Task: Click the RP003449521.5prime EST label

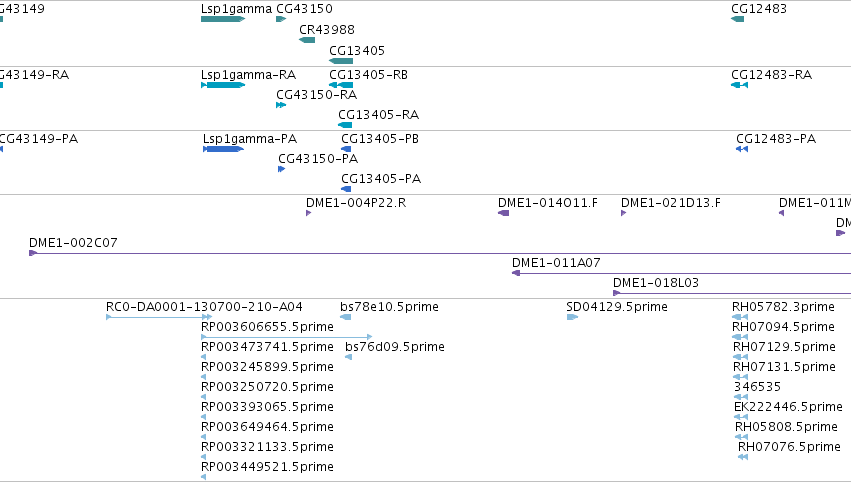Action: tap(267, 467)
